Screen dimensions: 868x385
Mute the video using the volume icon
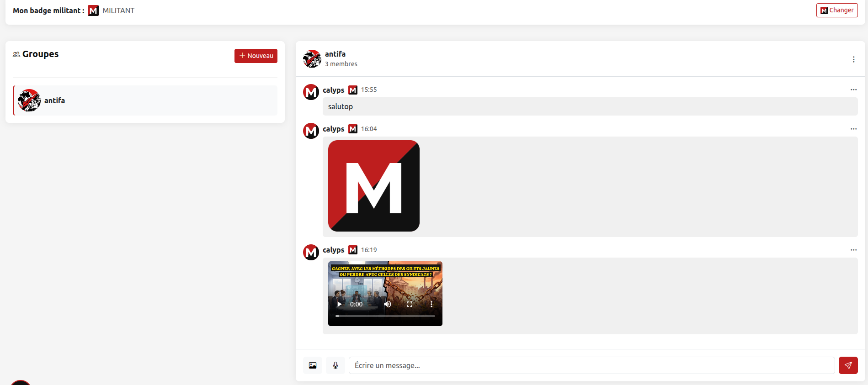388,304
